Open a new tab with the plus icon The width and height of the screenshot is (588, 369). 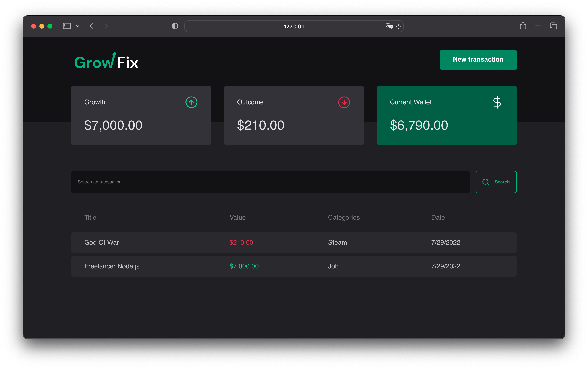(x=538, y=26)
